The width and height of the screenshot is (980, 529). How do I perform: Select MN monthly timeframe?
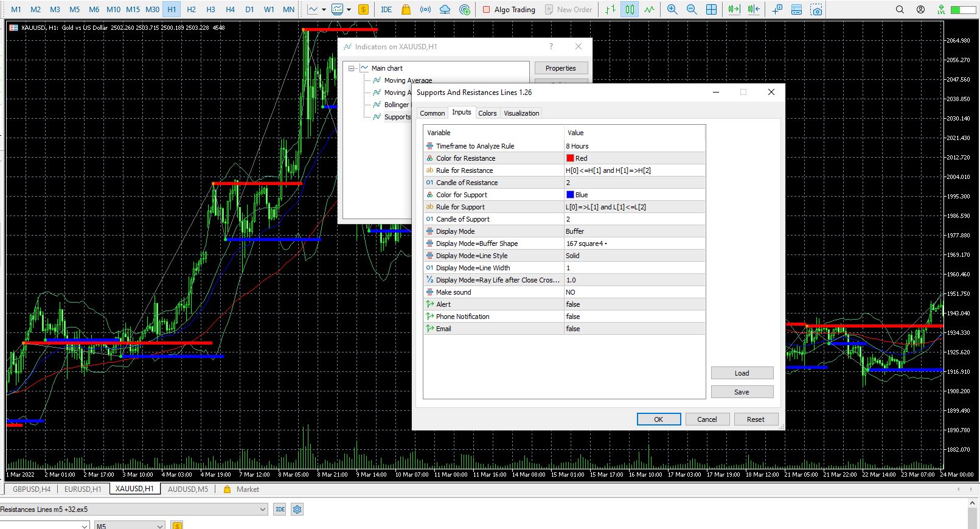(x=289, y=9)
